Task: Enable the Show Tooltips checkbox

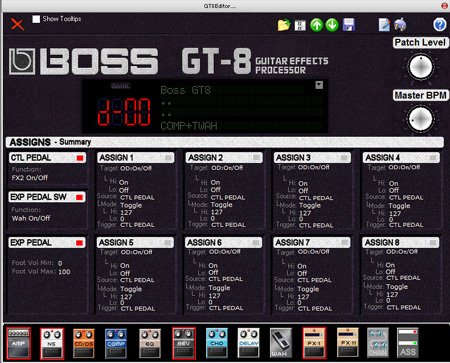Action: (x=36, y=19)
